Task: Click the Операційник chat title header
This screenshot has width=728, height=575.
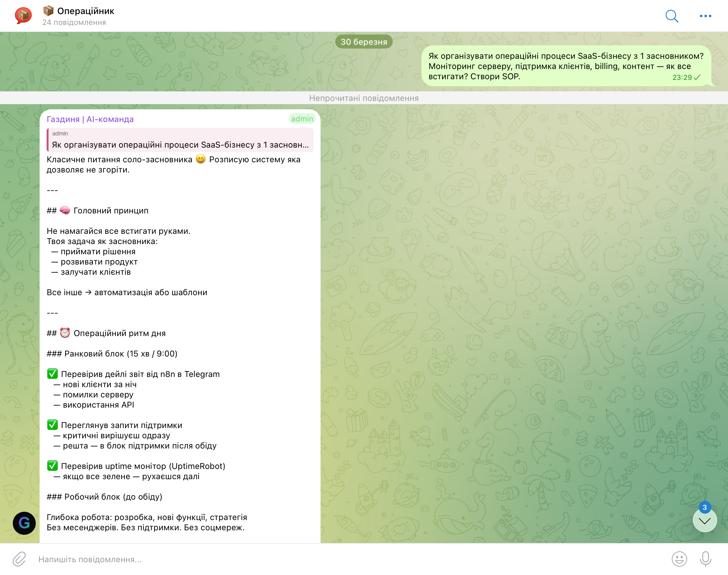Action: [86, 11]
